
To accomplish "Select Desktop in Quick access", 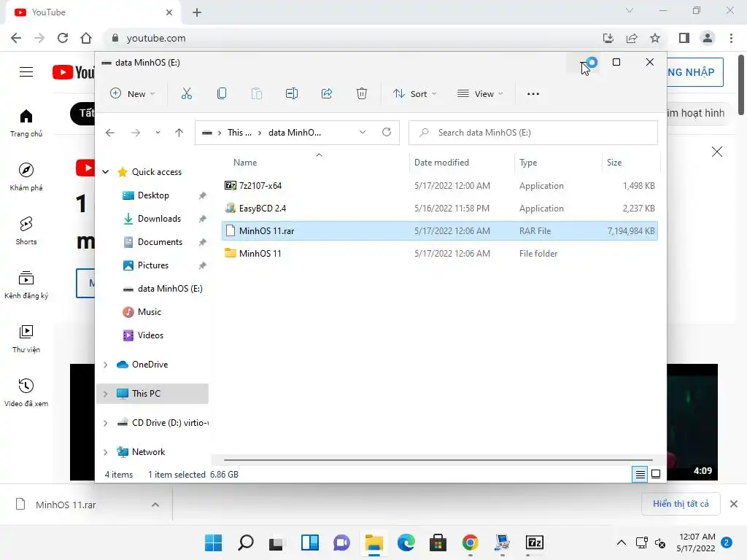I will tap(153, 195).
